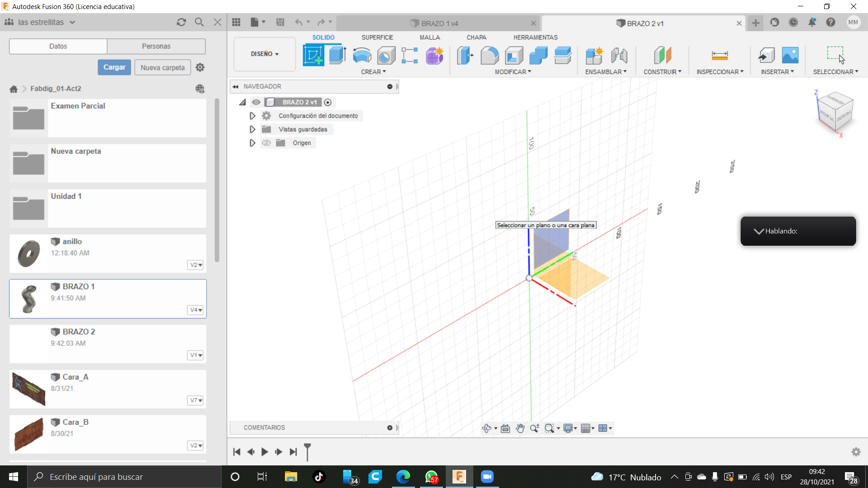Click the Pan hand icon in navigation bar
This screenshot has height=488, width=868.
click(x=520, y=428)
